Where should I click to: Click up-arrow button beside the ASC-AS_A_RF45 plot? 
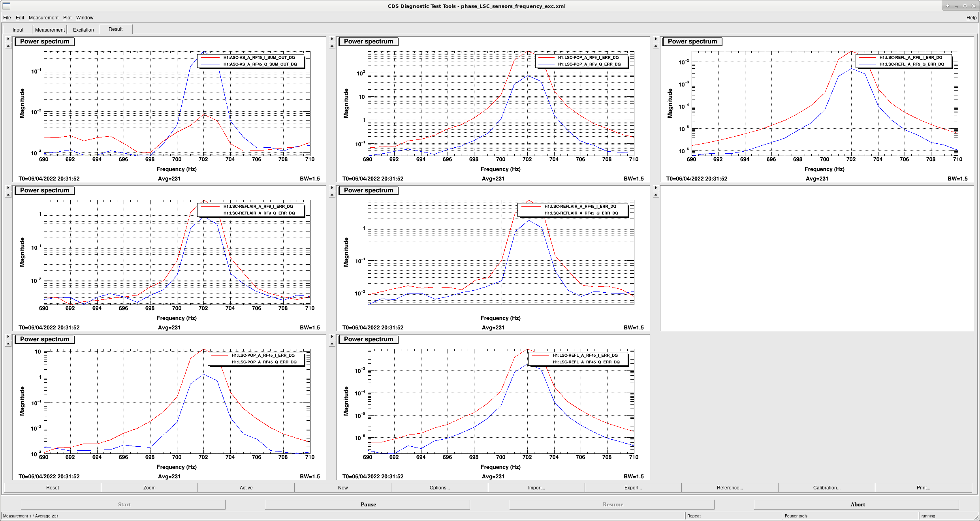click(8, 46)
